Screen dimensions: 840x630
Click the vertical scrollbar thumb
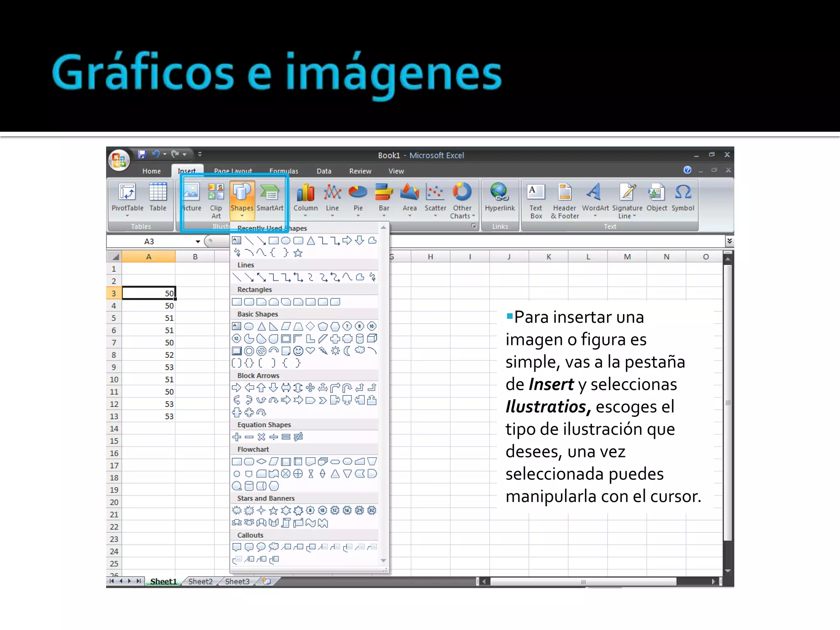[728, 403]
